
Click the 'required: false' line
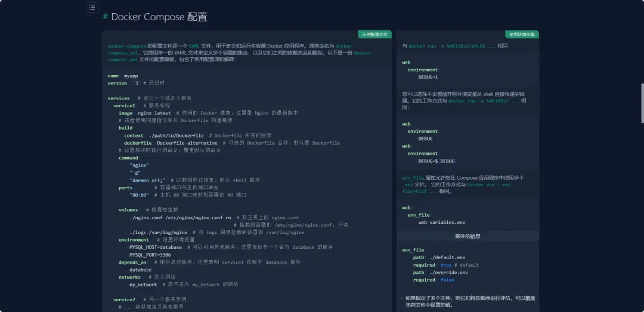point(434,280)
